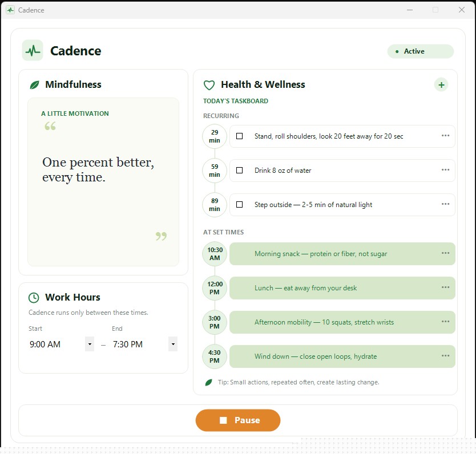The width and height of the screenshot is (476, 454).
Task: Click 'Cadence runs only between these times.' text
Action: click(x=88, y=313)
